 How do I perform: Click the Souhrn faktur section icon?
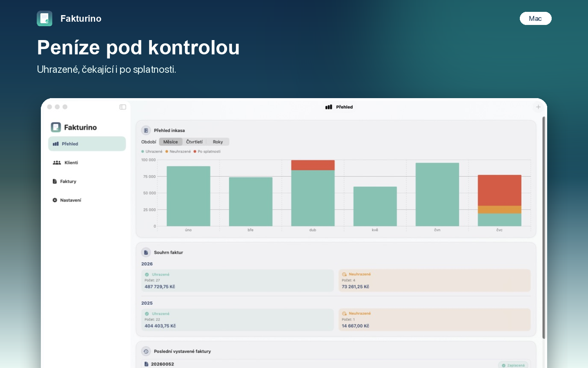pyautogui.click(x=146, y=252)
